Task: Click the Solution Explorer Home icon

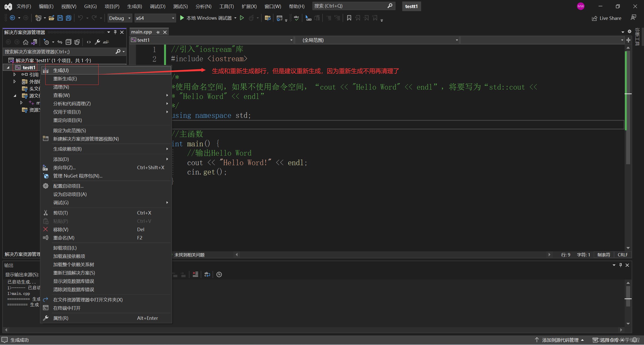Action: tap(25, 42)
